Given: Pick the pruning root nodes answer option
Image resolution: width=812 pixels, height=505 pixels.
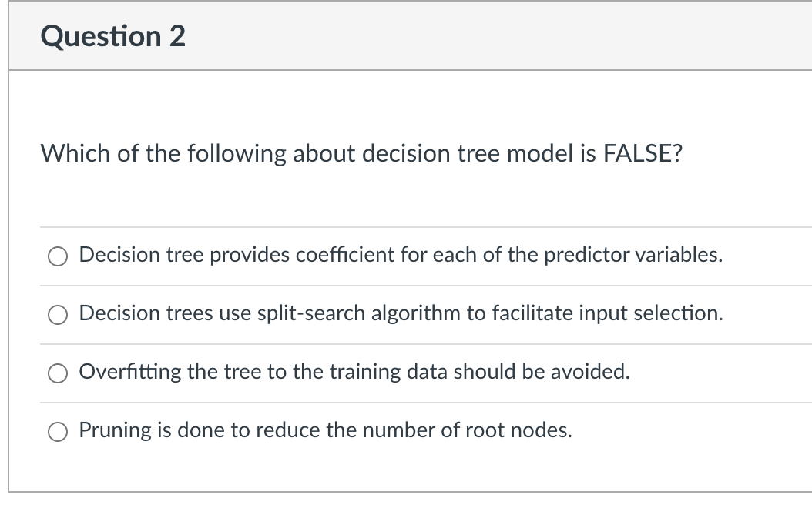Looking at the screenshot, I should [57, 431].
